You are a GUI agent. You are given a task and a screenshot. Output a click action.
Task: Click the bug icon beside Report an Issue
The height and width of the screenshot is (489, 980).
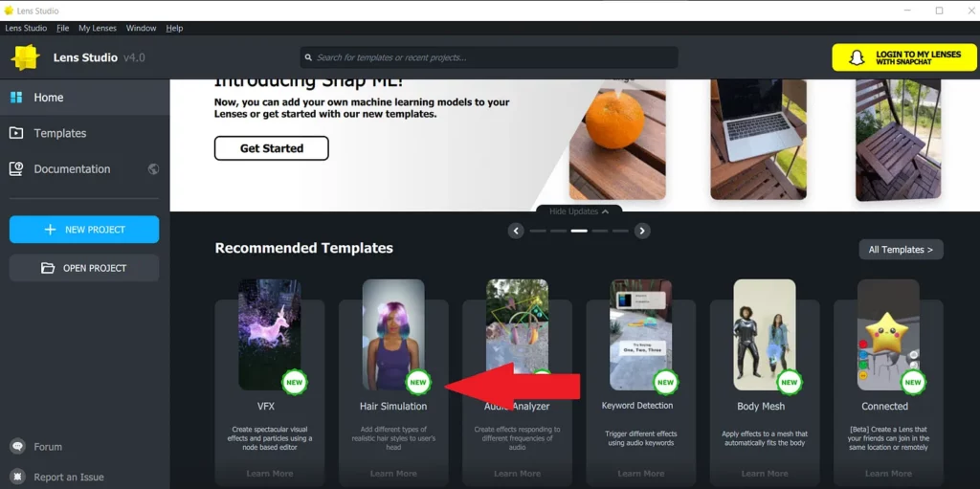[x=17, y=478]
